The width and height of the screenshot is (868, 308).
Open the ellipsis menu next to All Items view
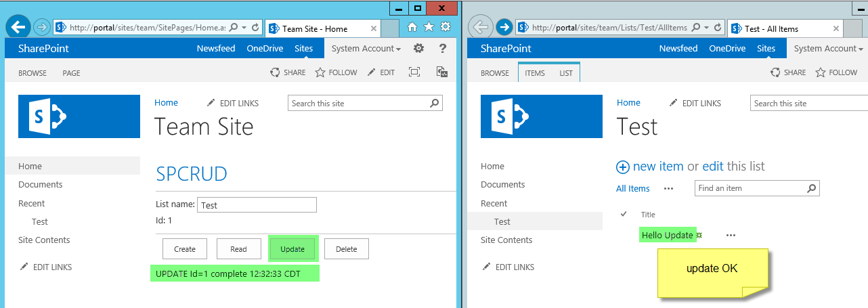click(x=668, y=189)
